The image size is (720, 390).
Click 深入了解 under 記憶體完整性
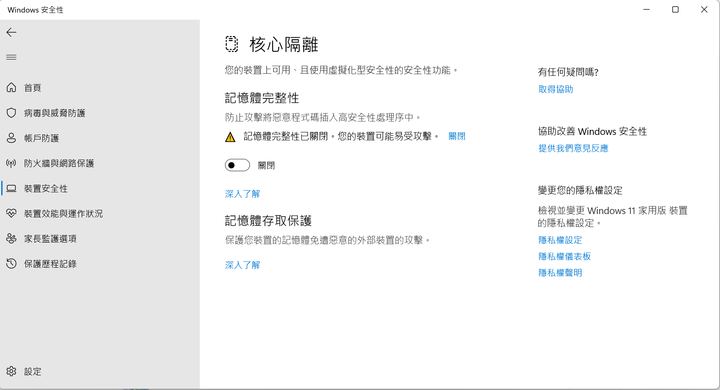pos(242,194)
